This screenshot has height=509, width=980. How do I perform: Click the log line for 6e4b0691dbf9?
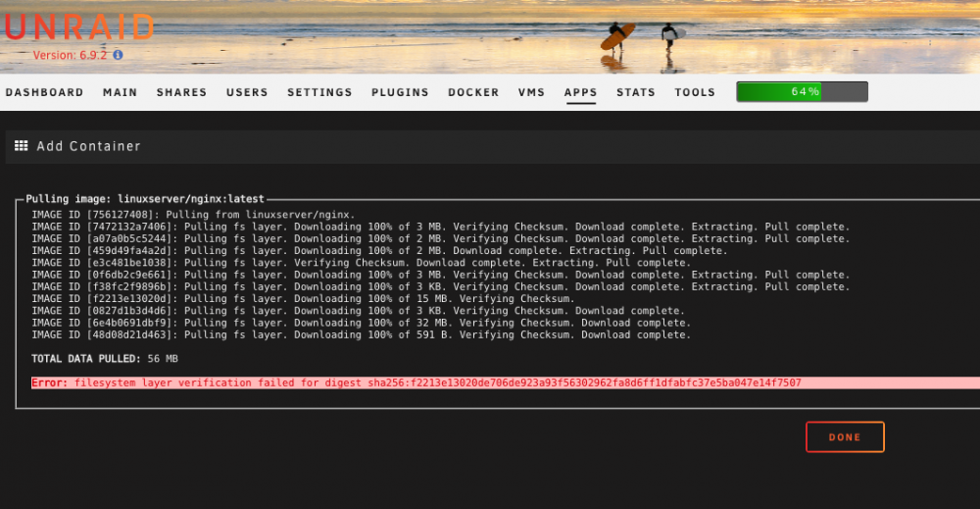(x=362, y=323)
